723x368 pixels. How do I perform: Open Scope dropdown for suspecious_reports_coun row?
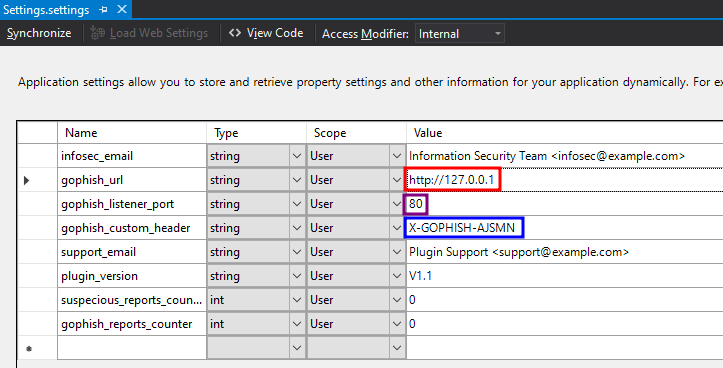pos(397,300)
